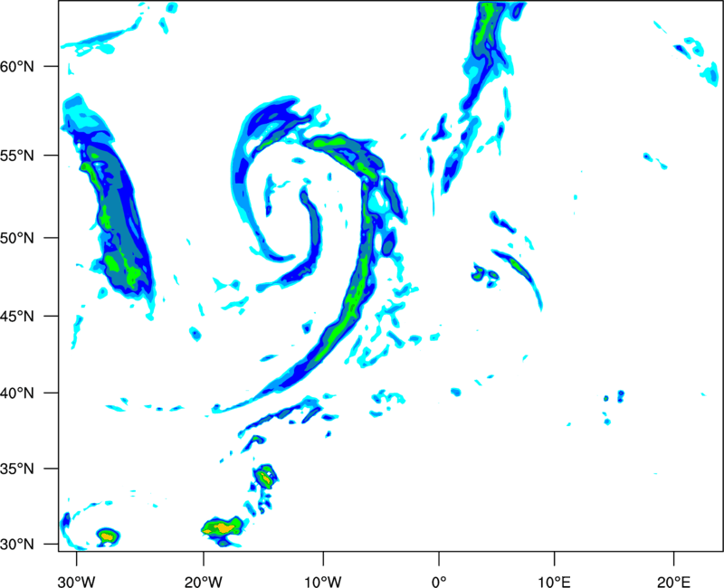Select the 10°W longitude label
The width and height of the screenshot is (724, 588).
pos(323,582)
